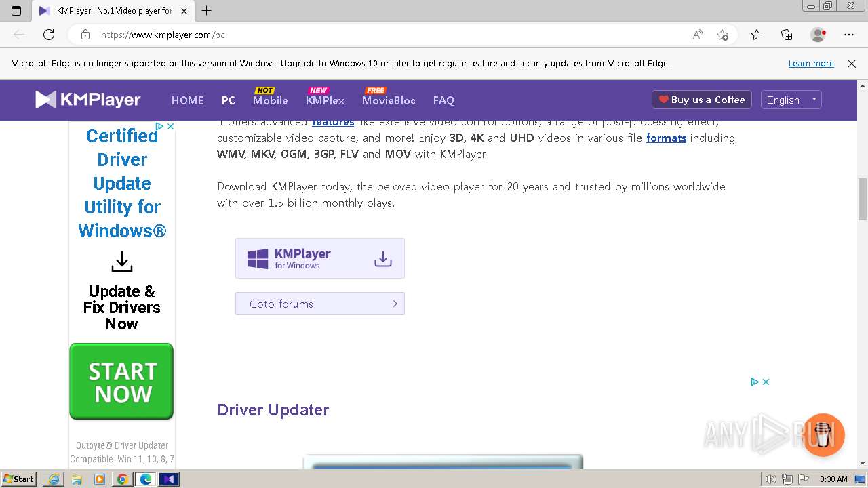Launch Internet Explorer from taskbar
Image resolution: width=868 pixels, height=488 pixels.
pos(54,479)
